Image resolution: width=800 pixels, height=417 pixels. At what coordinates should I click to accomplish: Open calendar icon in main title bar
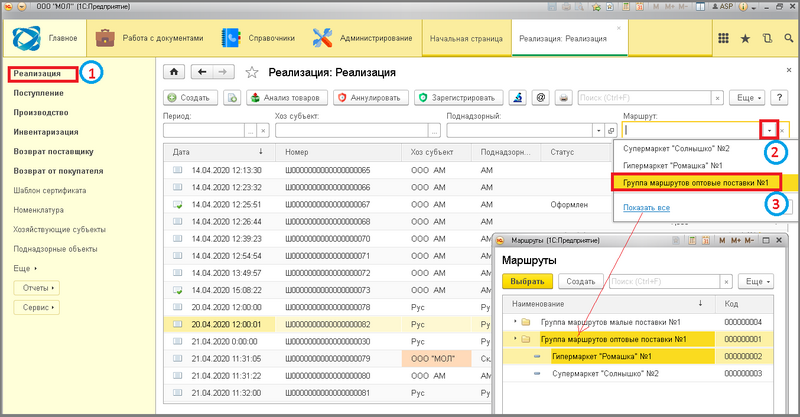point(640,7)
